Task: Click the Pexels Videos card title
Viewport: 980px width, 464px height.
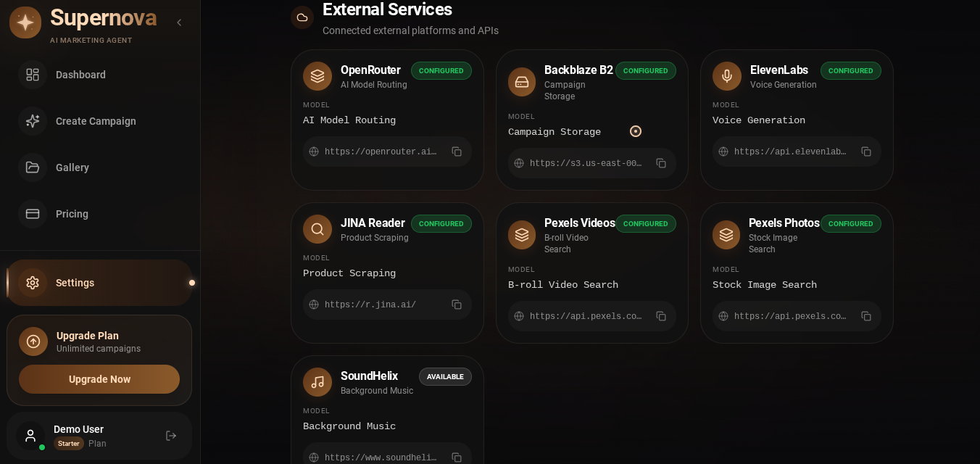Action: point(580,223)
